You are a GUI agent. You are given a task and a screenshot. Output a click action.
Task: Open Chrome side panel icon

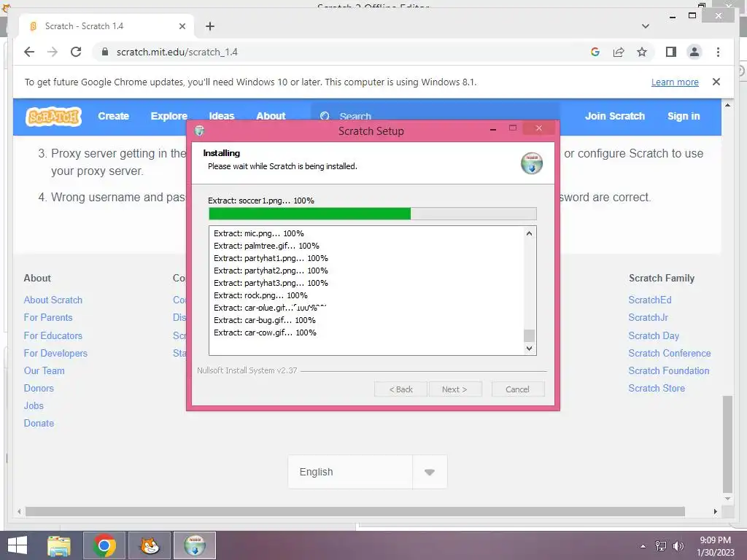pyautogui.click(x=671, y=52)
